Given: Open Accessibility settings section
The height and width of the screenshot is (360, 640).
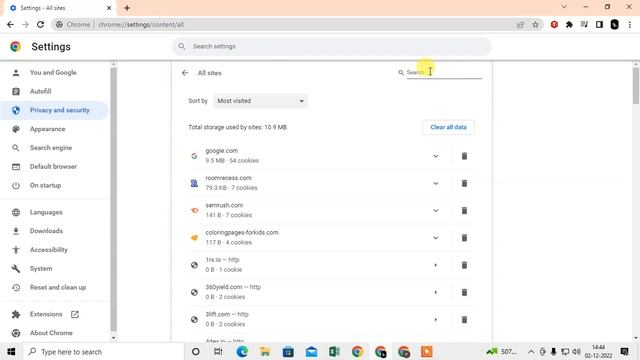Looking at the screenshot, I should [49, 250].
